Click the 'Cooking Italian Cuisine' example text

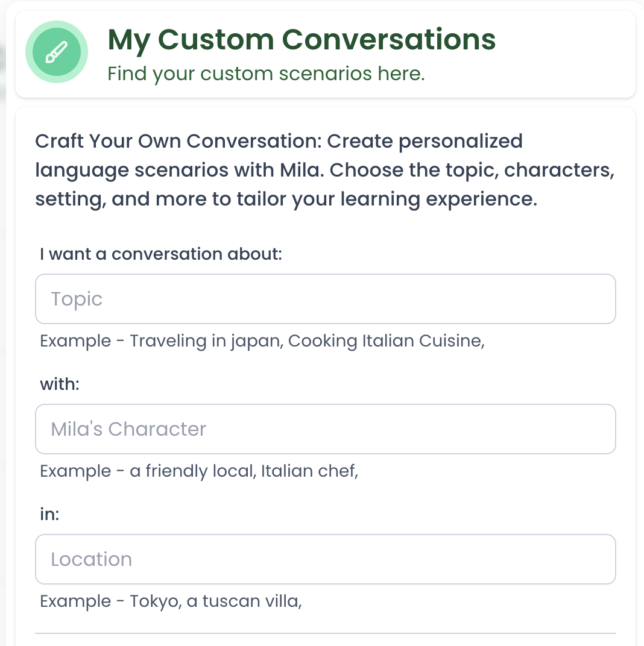386,341
